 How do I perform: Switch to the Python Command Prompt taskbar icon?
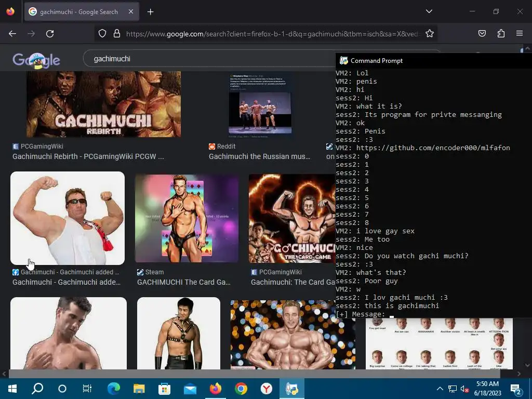(x=292, y=389)
